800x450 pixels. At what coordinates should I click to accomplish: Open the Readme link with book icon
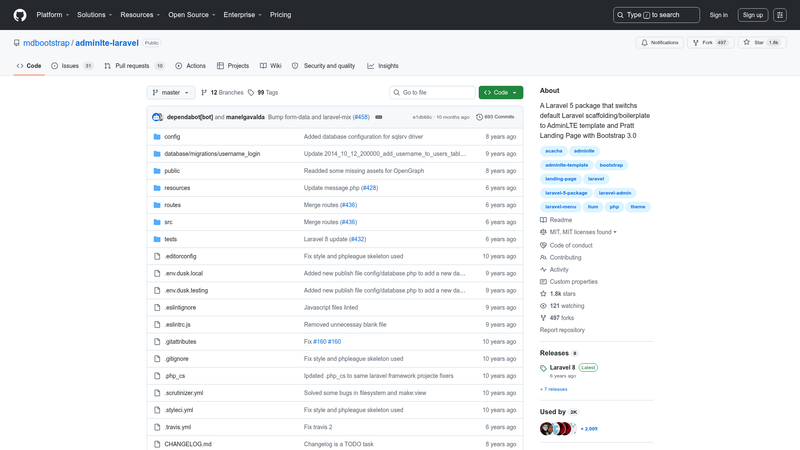[x=556, y=220]
